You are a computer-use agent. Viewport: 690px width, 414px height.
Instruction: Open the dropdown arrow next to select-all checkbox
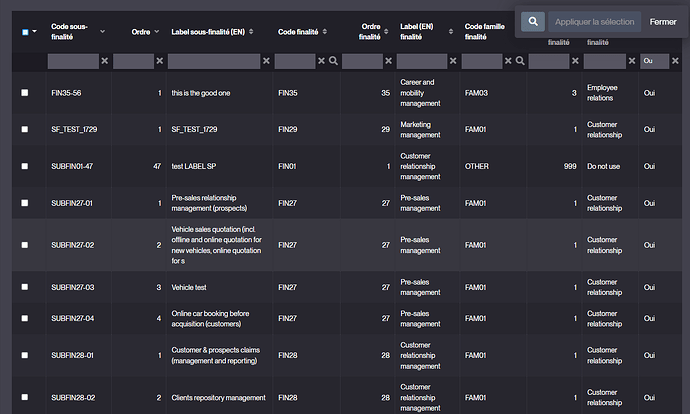pyautogui.click(x=35, y=32)
